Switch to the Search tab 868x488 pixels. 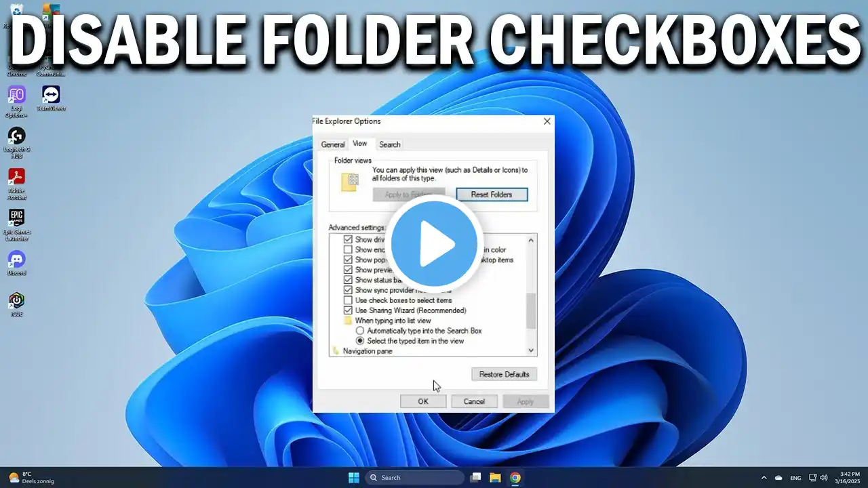tap(389, 144)
